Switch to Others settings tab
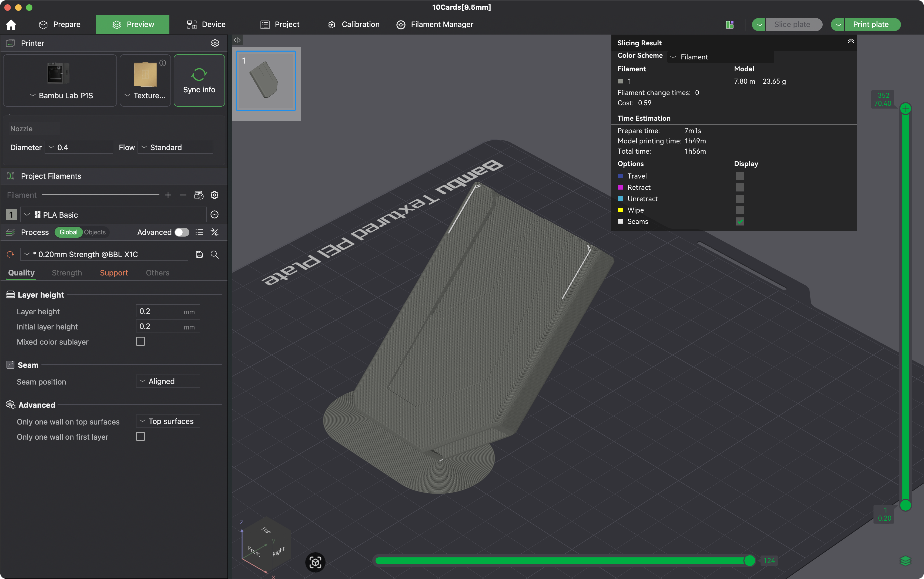Image resolution: width=924 pixels, height=579 pixels. 158,273
